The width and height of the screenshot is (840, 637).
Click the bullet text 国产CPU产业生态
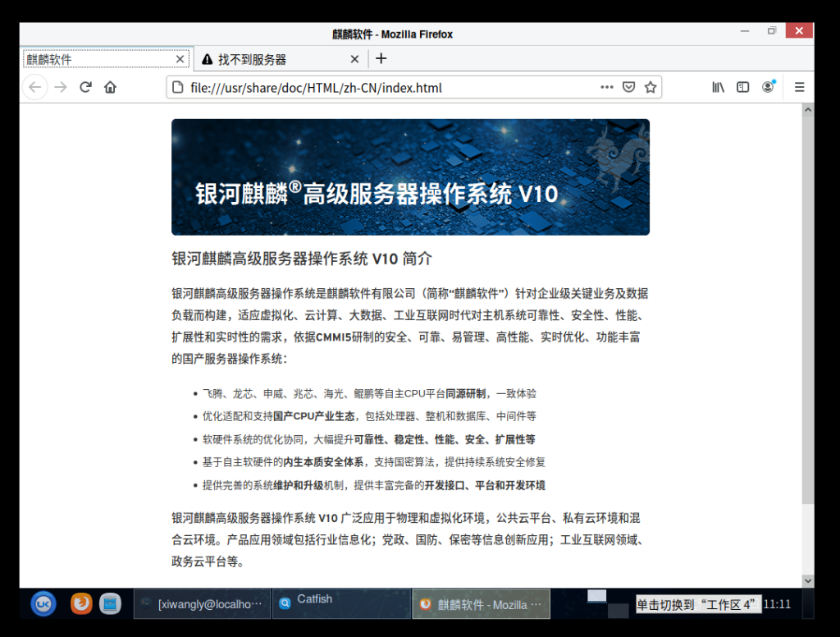[314, 416]
